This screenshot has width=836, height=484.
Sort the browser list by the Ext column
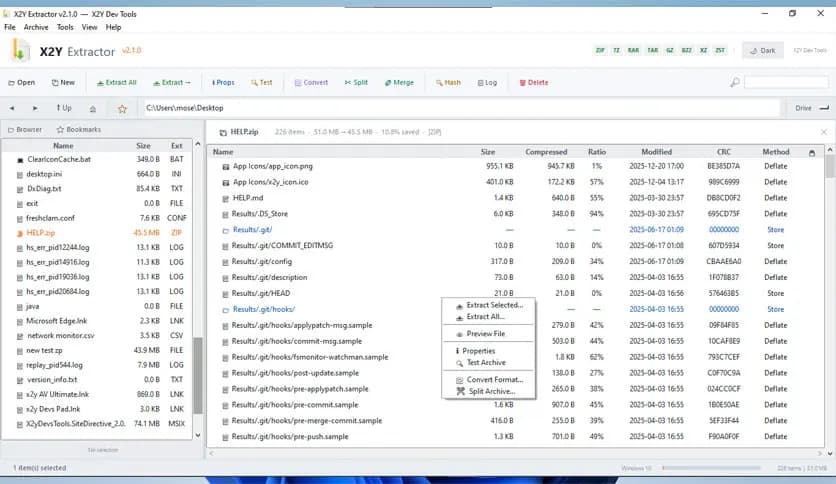176,146
